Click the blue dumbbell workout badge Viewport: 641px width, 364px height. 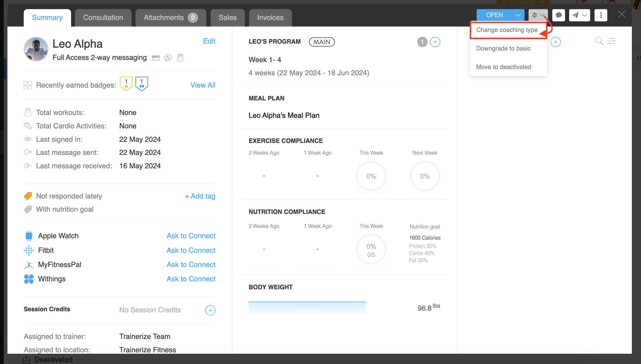click(x=142, y=84)
